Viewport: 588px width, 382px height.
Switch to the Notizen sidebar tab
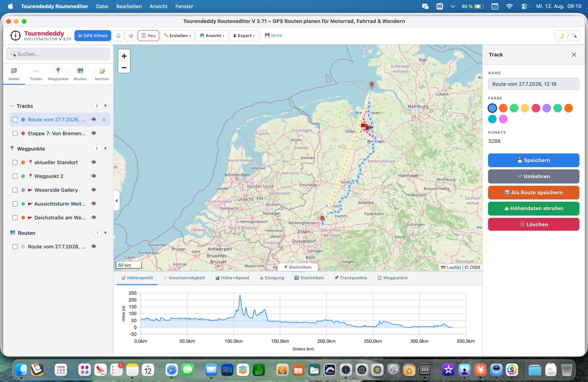[x=102, y=74]
